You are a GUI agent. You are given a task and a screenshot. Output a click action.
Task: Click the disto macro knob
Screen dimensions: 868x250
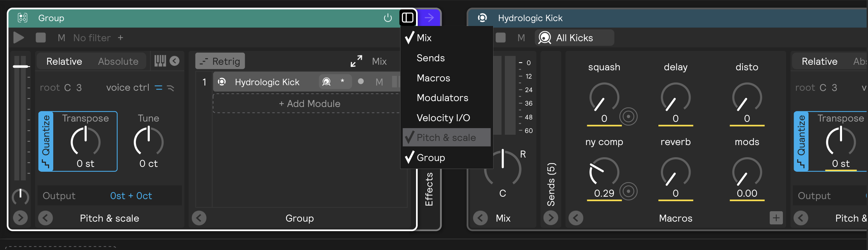click(x=747, y=97)
